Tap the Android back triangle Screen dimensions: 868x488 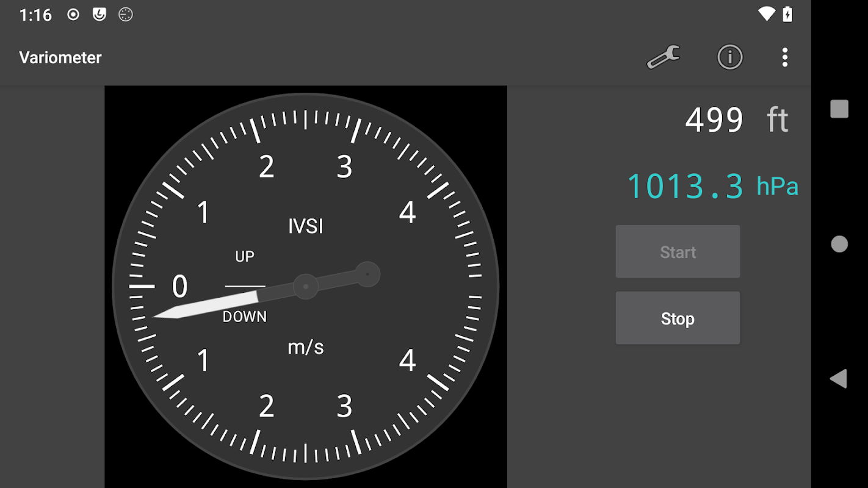coord(839,378)
